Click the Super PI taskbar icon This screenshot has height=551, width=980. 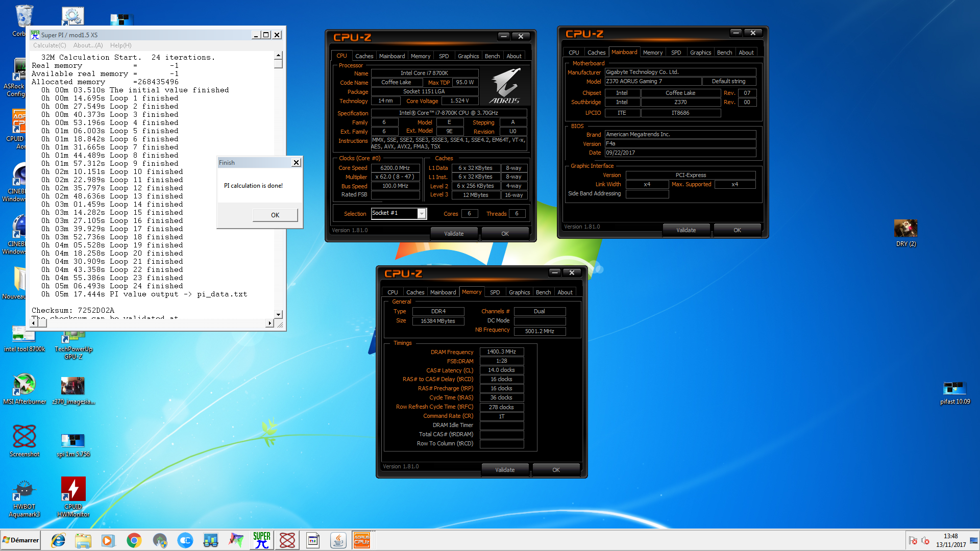coord(262,540)
